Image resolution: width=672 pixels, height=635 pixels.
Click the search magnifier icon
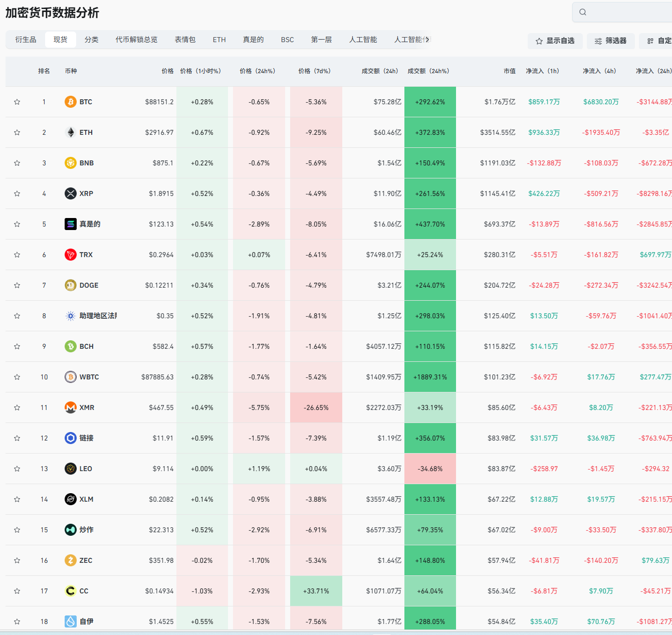[583, 12]
